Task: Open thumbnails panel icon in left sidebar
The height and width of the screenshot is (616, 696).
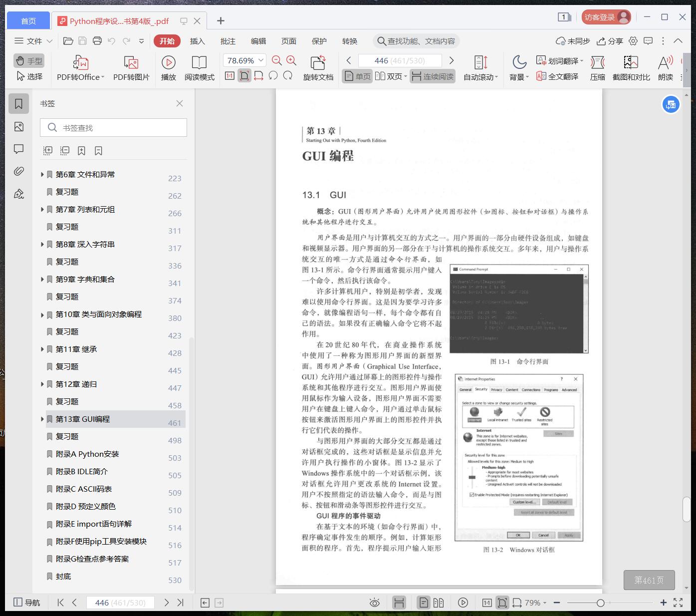Action: click(19, 127)
